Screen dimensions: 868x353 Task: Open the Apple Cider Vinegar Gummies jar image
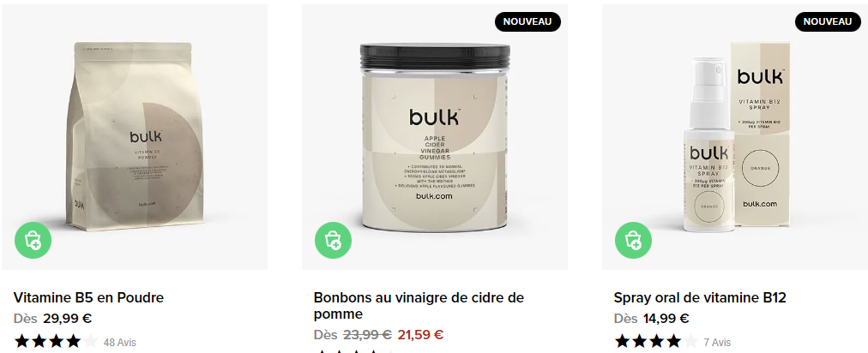435,137
